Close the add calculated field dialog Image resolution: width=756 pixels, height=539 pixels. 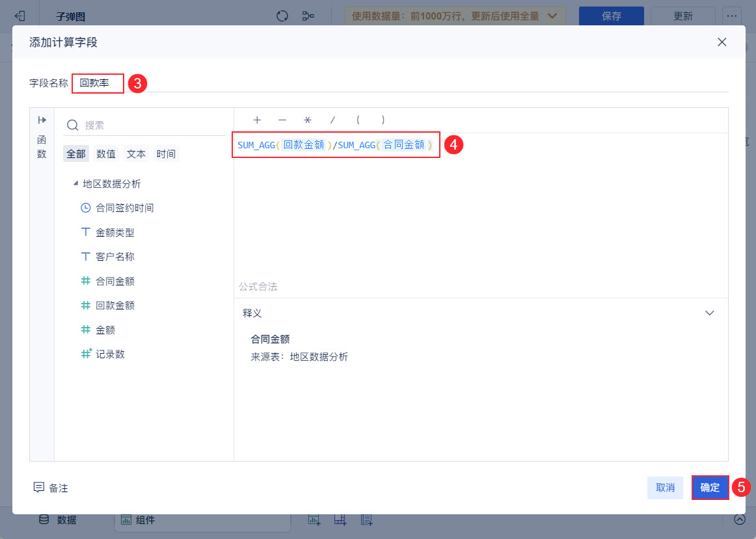point(722,42)
